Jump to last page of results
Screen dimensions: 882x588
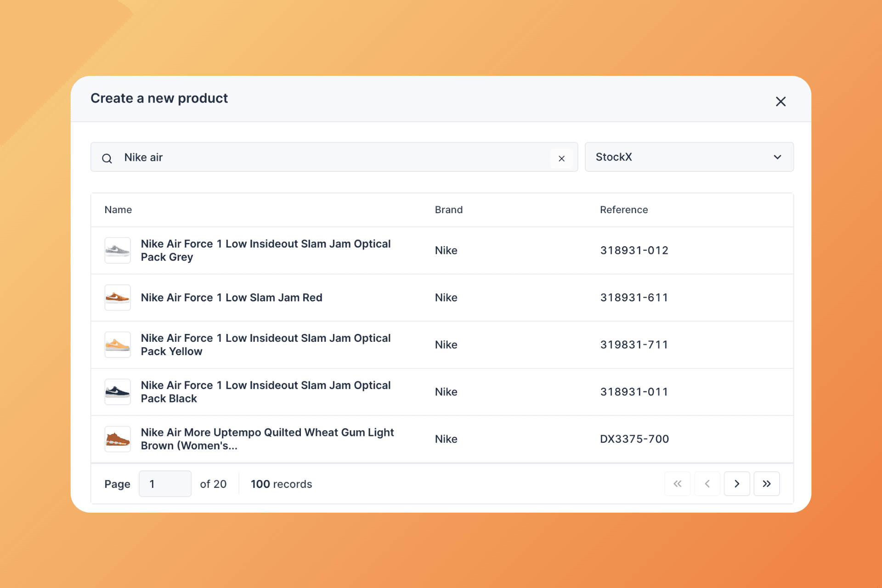click(766, 484)
